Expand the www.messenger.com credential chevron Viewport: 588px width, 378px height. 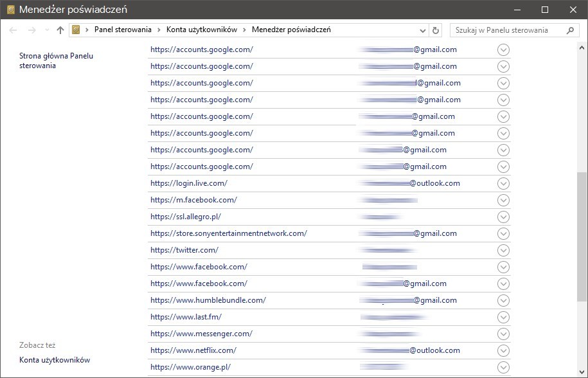point(503,334)
